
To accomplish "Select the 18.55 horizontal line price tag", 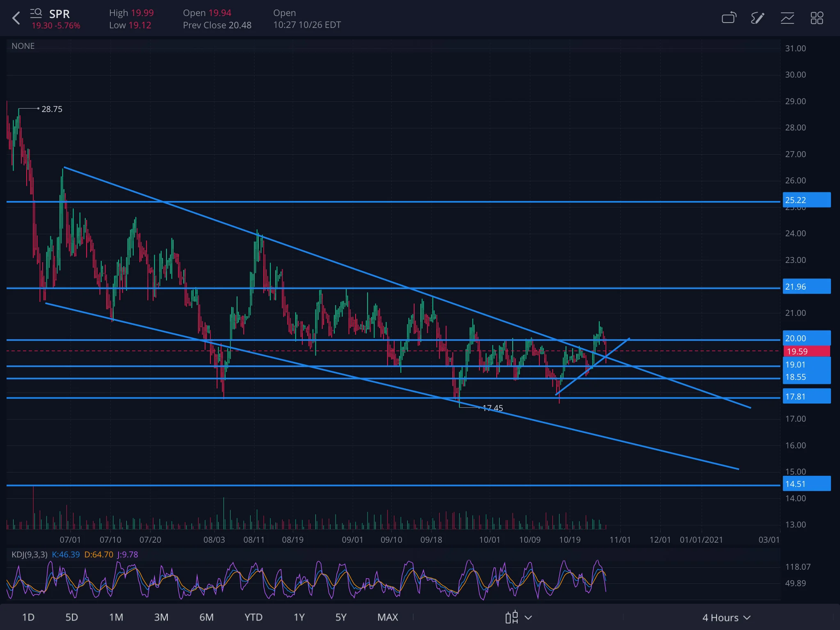I will tap(806, 377).
